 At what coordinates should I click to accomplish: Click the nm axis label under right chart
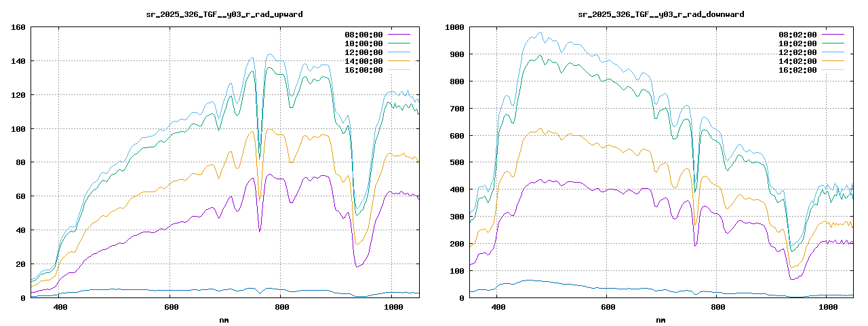tap(660, 319)
